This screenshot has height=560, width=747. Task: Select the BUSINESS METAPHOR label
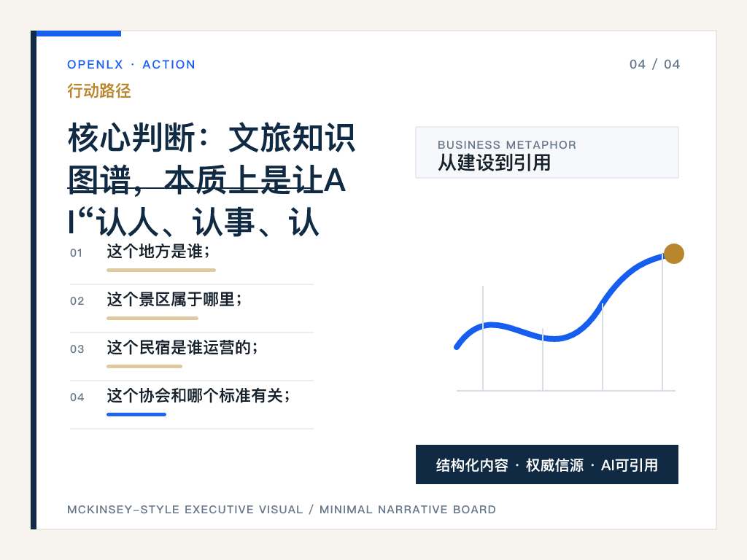point(507,145)
